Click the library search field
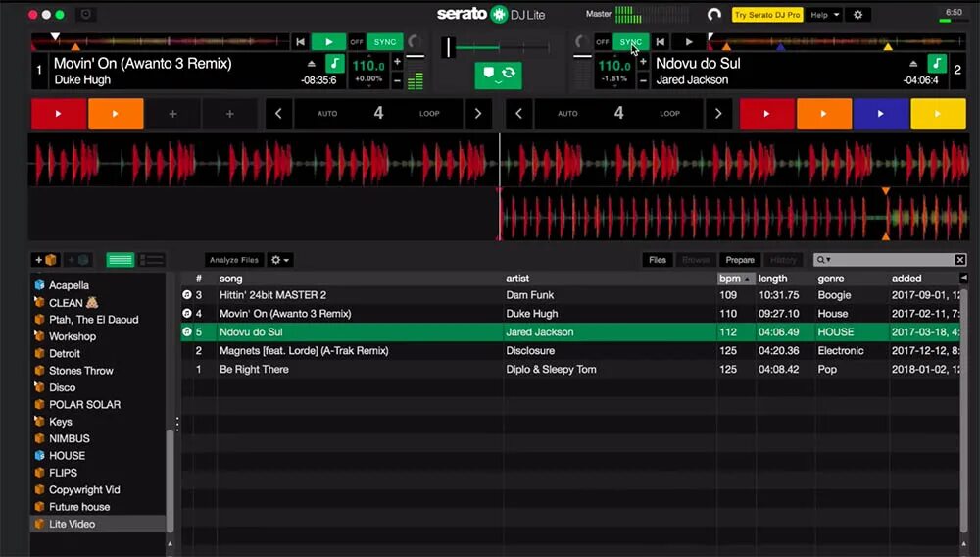This screenshot has width=980, height=557. [x=884, y=260]
